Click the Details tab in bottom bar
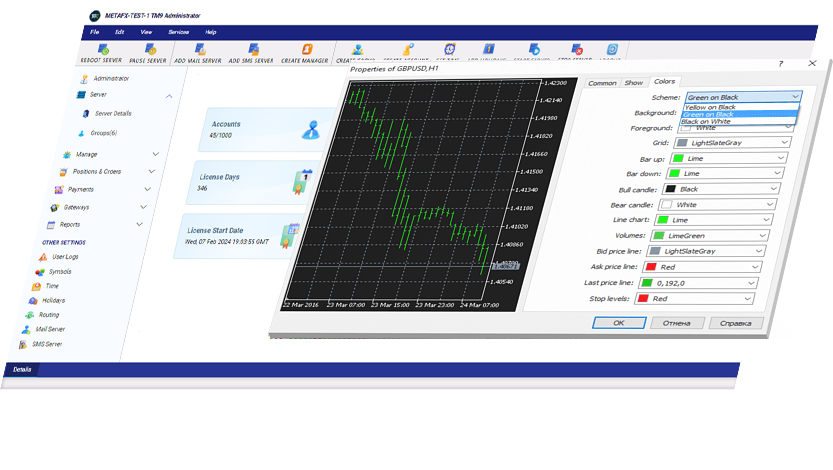 [x=22, y=370]
